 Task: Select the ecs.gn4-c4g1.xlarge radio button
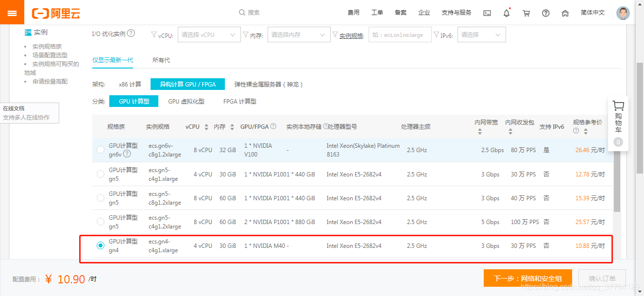pos(101,245)
